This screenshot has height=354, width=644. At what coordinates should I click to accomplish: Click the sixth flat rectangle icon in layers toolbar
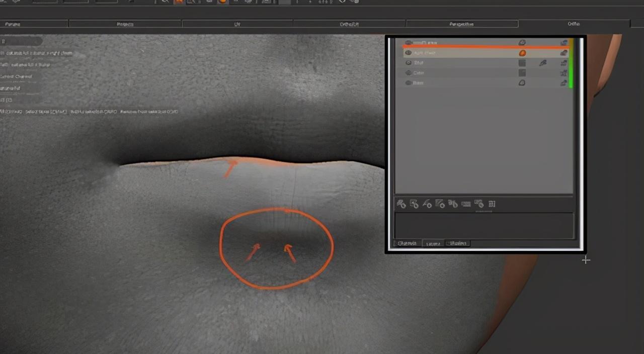[x=466, y=204]
